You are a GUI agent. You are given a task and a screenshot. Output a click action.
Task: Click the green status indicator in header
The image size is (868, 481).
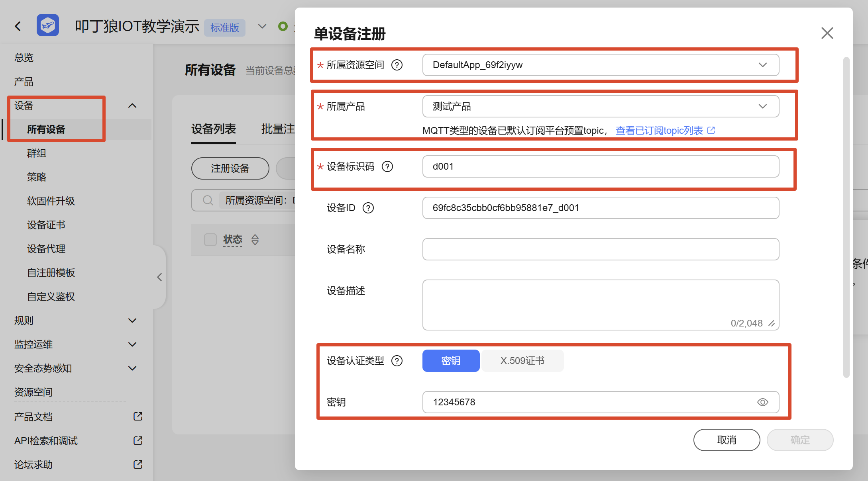(x=283, y=26)
